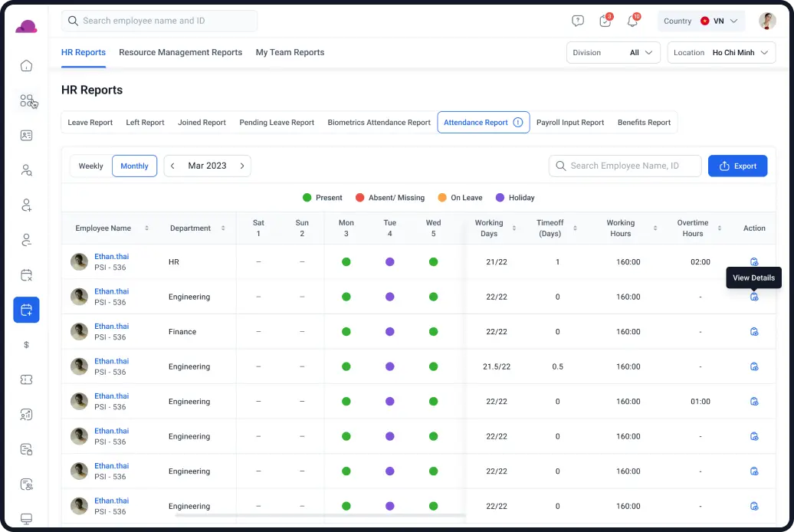Open the Joined Report tab
This screenshot has height=532, width=794.
pos(202,122)
